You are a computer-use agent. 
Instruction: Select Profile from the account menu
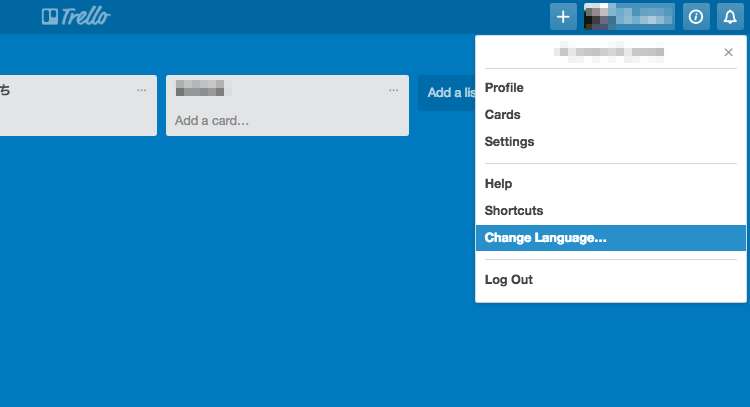(x=504, y=88)
